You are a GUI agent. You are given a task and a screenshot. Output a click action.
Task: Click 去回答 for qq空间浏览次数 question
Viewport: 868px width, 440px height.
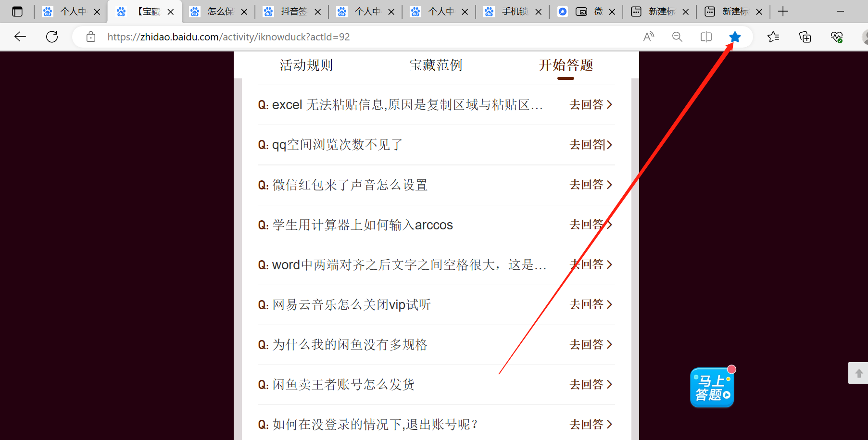(591, 144)
